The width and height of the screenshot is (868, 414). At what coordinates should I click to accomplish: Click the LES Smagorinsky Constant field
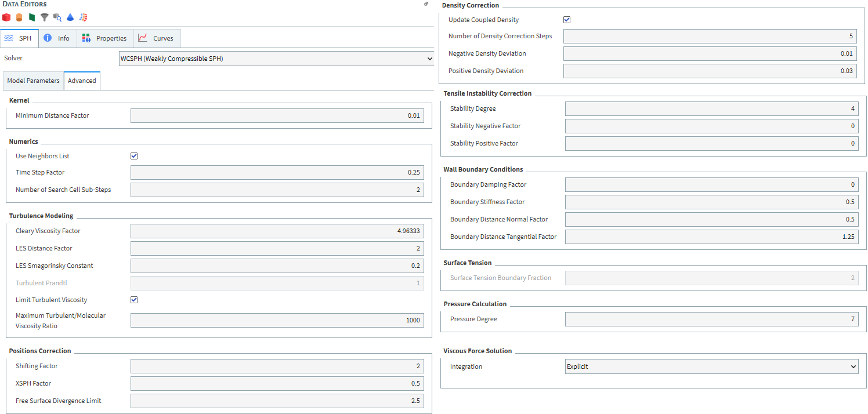(277, 266)
